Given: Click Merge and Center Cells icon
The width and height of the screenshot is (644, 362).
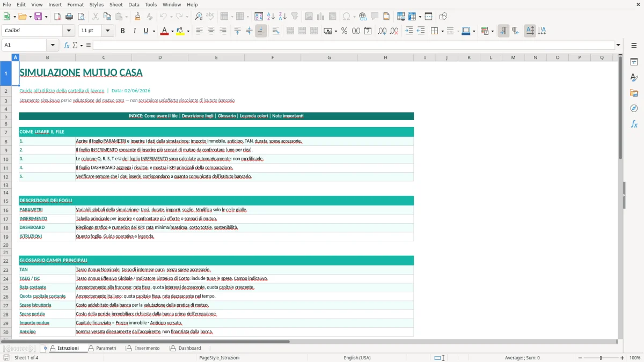Looking at the screenshot, I should point(290,31).
